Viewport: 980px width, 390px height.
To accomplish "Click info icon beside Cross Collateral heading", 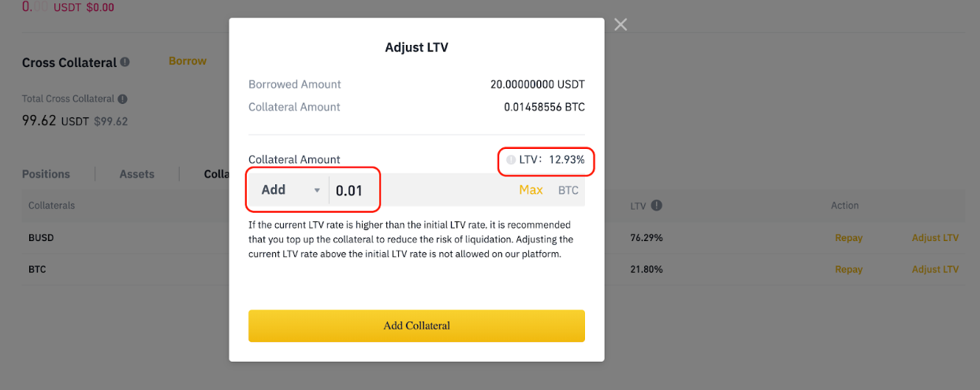I will click(x=125, y=61).
